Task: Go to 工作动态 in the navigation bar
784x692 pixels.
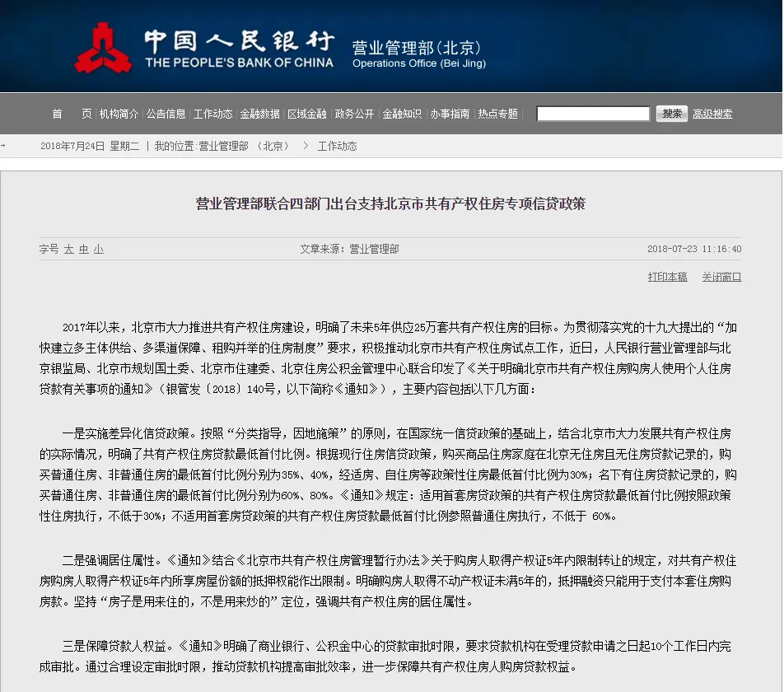Action: 213,114
